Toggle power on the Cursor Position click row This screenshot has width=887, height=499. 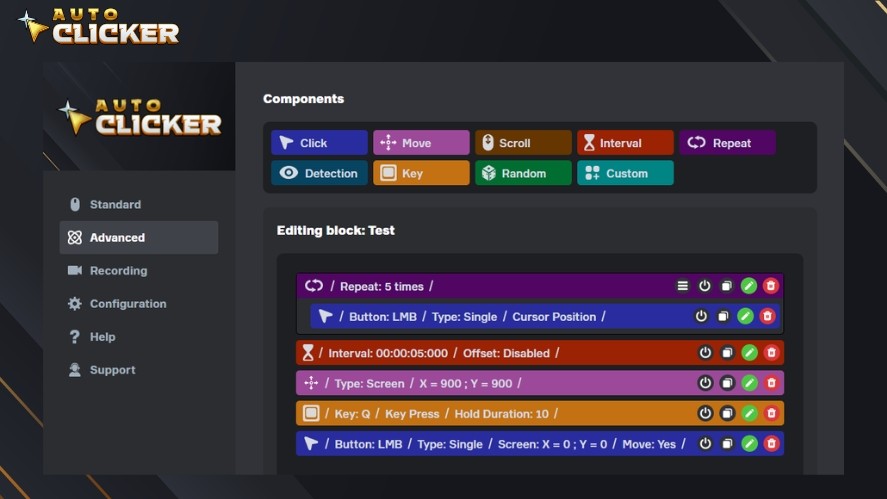pyautogui.click(x=701, y=316)
